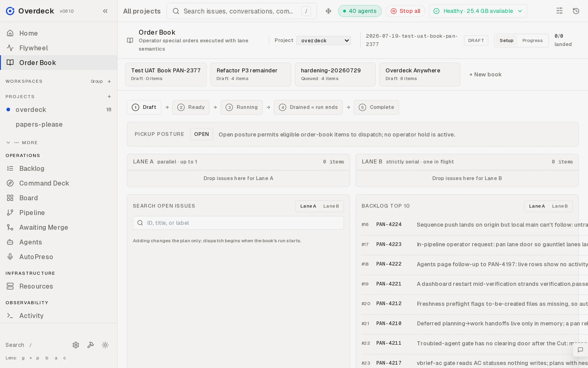
Task: Focus the ID, title, or label field
Action: click(x=238, y=223)
